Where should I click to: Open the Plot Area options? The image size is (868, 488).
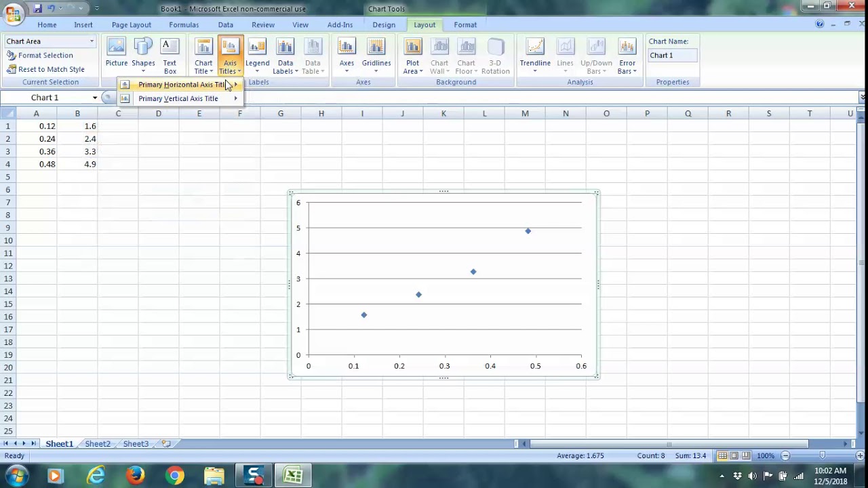(413, 56)
